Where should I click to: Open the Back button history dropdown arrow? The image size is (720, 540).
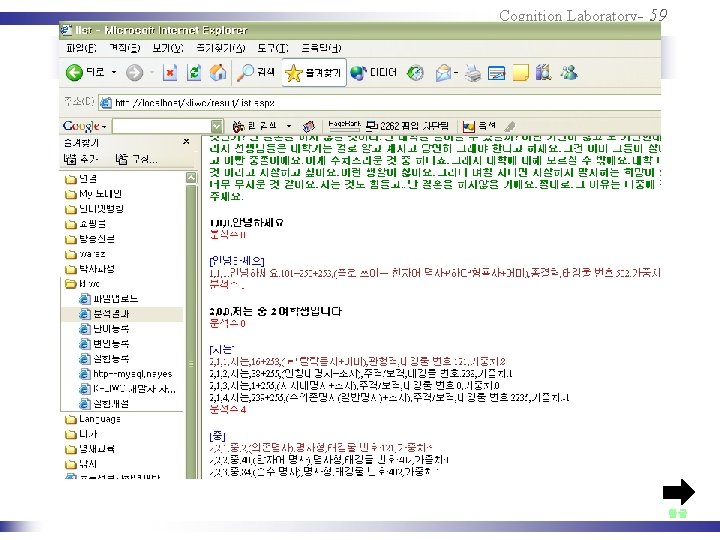114,72
